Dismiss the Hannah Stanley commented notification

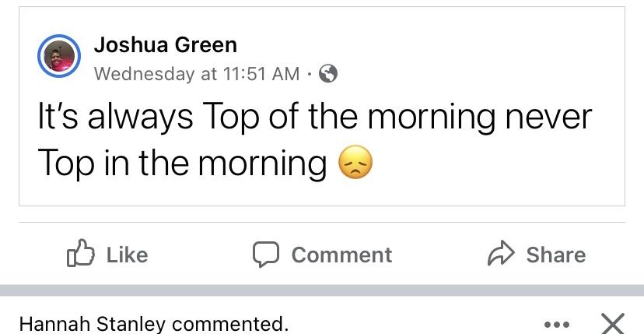(612, 323)
